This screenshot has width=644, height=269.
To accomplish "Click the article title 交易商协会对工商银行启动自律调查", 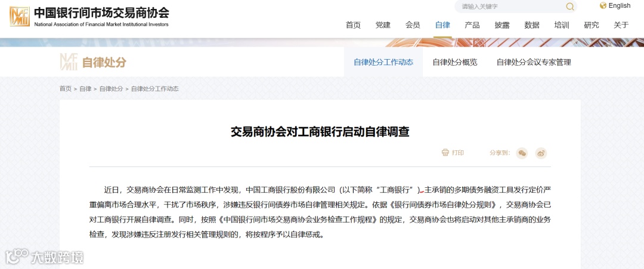I will (x=320, y=132).
